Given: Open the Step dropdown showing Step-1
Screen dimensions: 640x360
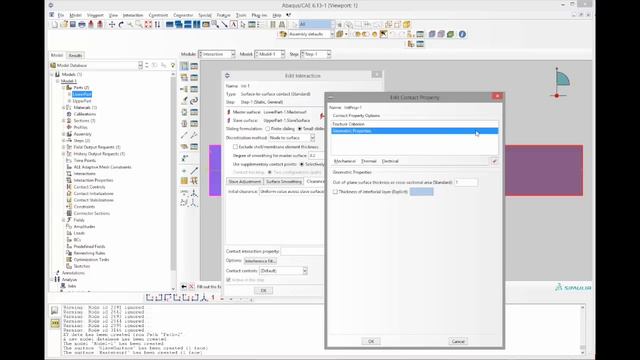Looking at the screenshot, I should (316, 54).
